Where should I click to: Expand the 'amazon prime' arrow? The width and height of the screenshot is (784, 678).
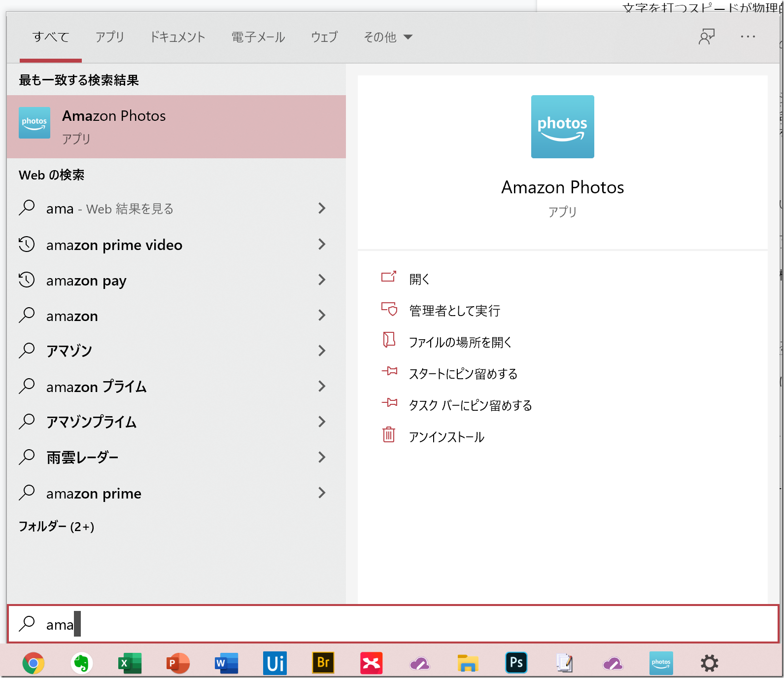[x=322, y=493]
